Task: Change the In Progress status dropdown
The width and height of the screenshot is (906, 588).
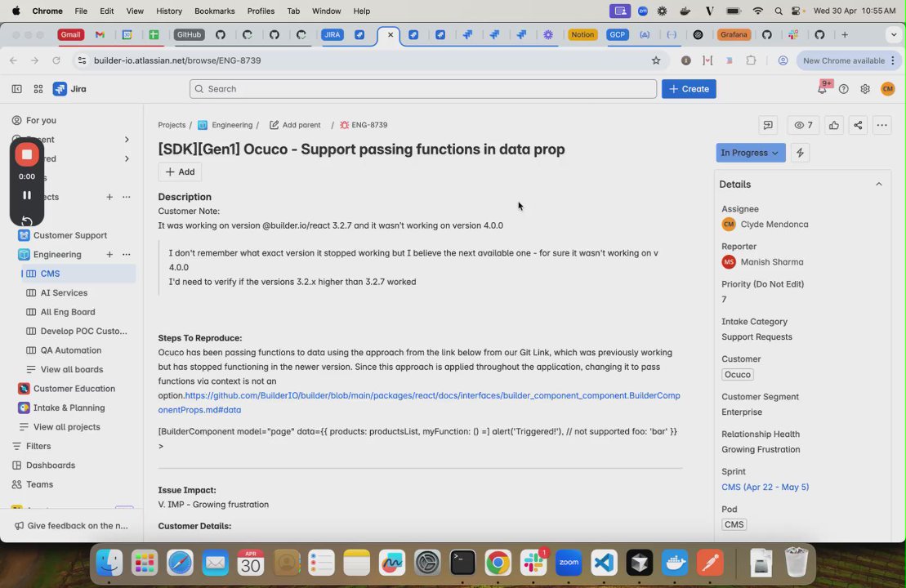Action: pyautogui.click(x=750, y=153)
